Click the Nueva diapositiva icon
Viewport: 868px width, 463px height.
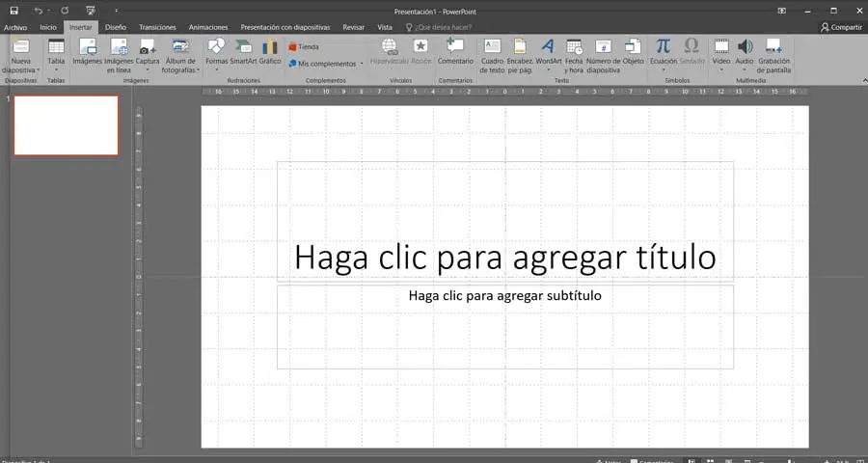coord(21,46)
